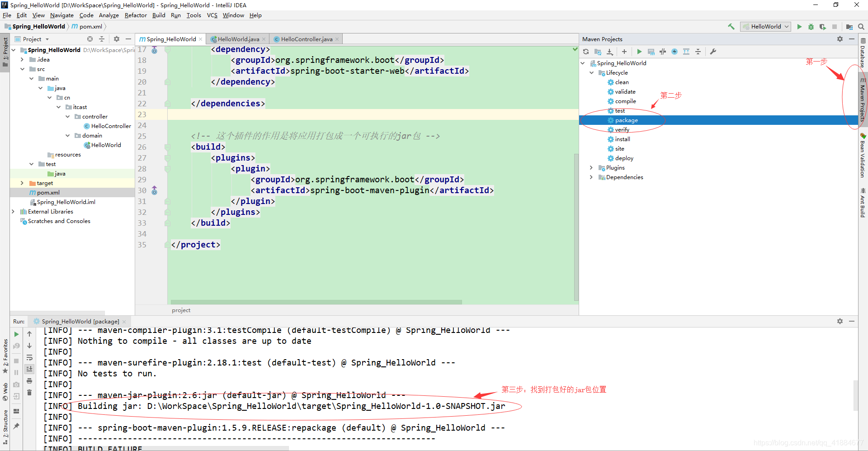Viewport: 868px width, 451px height.
Task: Open the Refactor menu
Action: coord(136,15)
